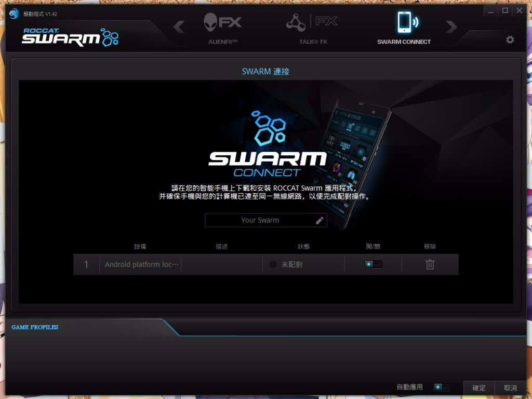
Task: Click the Your Swarm name field
Action: click(x=265, y=220)
